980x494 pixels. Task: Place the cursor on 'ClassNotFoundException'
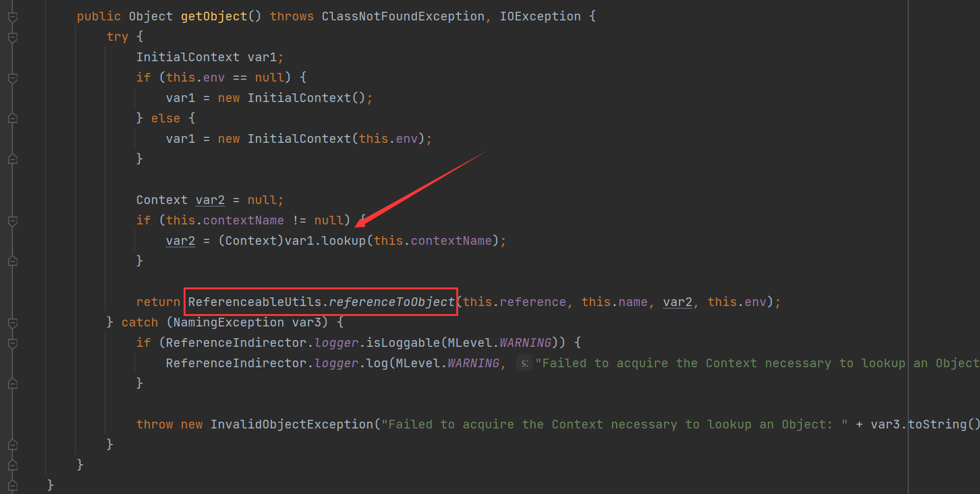403,17
